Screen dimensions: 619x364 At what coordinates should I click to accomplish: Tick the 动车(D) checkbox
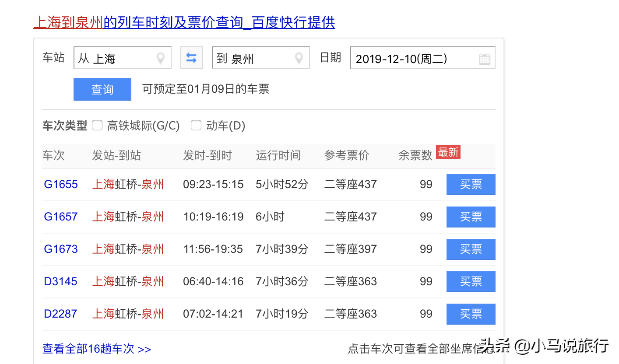coord(196,126)
